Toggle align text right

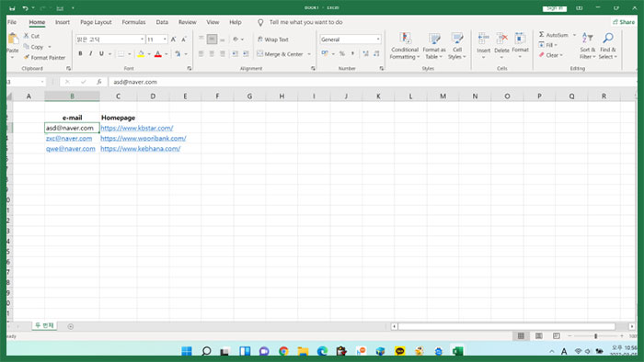pos(223,53)
